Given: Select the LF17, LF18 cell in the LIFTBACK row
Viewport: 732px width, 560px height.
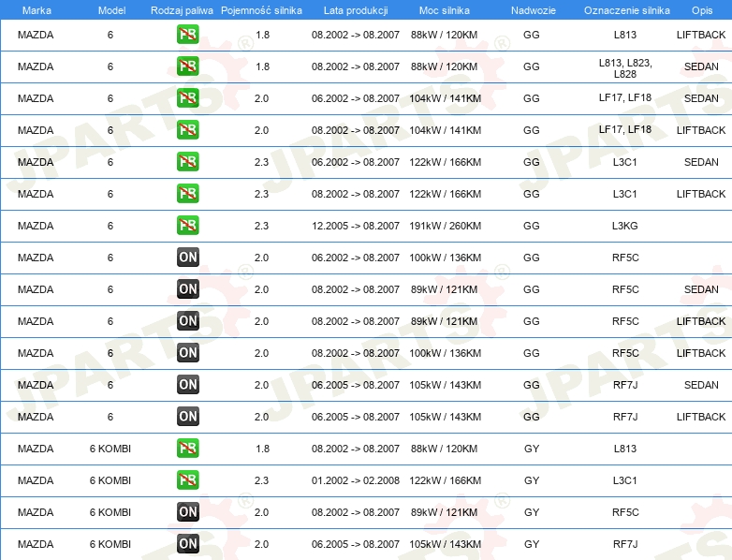Looking at the screenshot, I should point(625,129).
